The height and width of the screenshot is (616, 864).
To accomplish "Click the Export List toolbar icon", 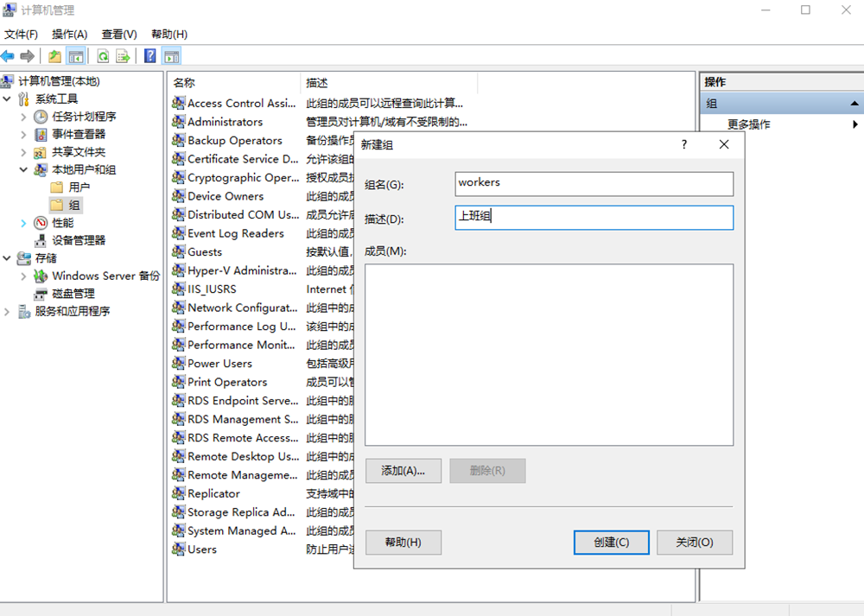I will pyautogui.click(x=124, y=56).
